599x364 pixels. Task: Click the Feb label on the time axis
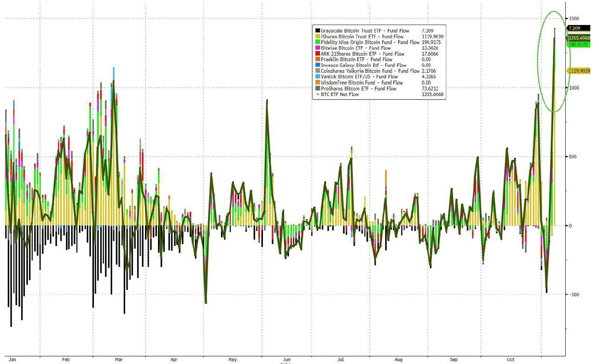click(66, 360)
